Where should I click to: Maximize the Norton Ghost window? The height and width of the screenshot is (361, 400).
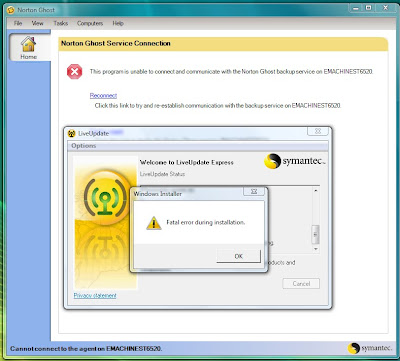pos(369,8)
